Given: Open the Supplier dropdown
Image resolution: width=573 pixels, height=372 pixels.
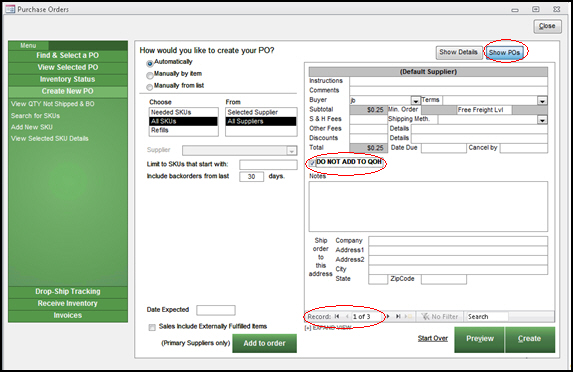Looking at the screenshot, I should click(x=292, y=151).
